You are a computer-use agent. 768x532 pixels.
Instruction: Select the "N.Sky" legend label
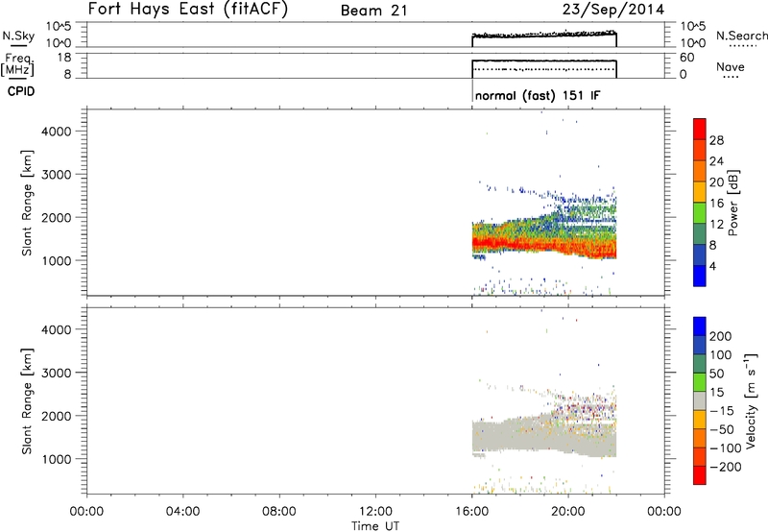[18, 36]
